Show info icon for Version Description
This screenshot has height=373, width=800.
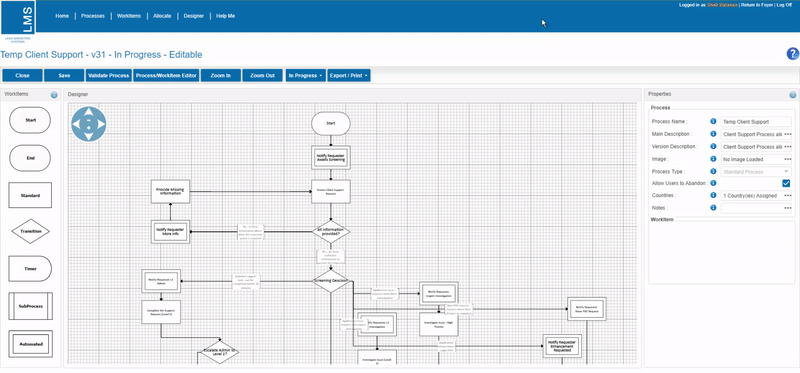[713, 146]
